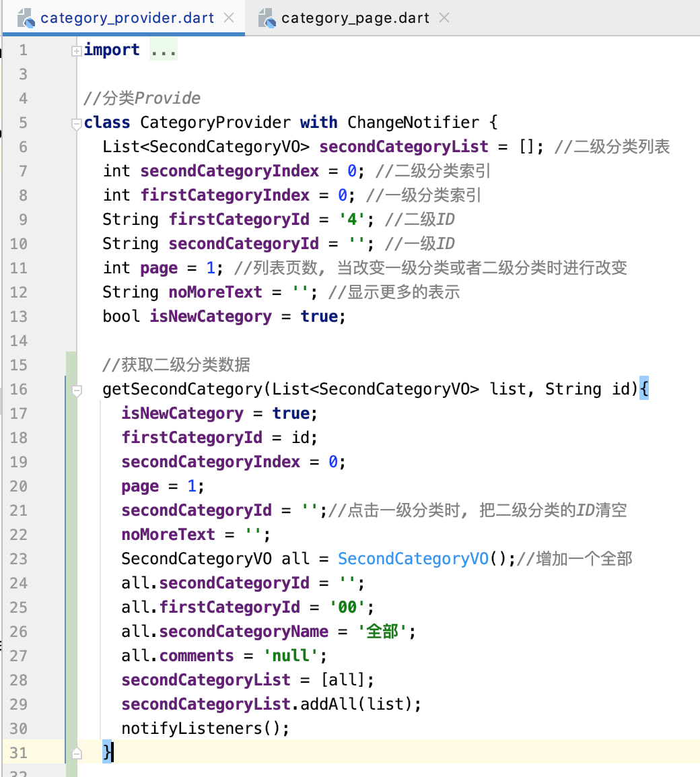700x777 pixels.
Task: Click secondCategoryIndex on line 7
Action: tap(230, 171)
